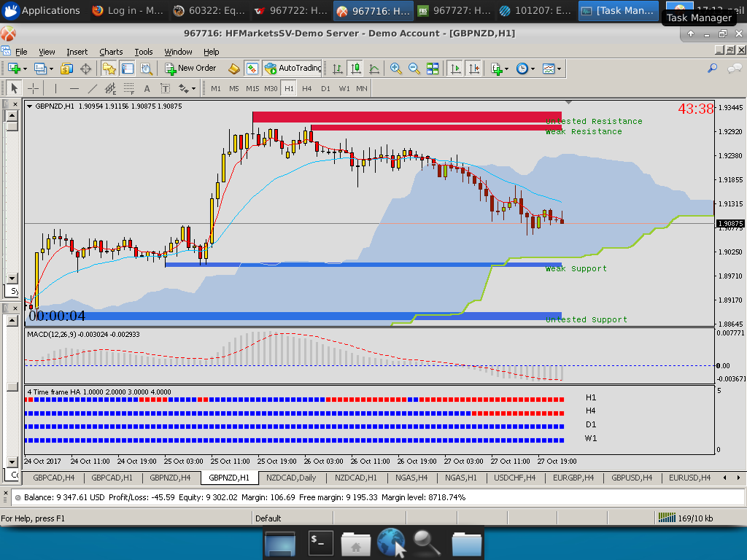Screen dimensions: 747x560
Task: Open the terminal in the dock
Action: [x=320, y=542]
